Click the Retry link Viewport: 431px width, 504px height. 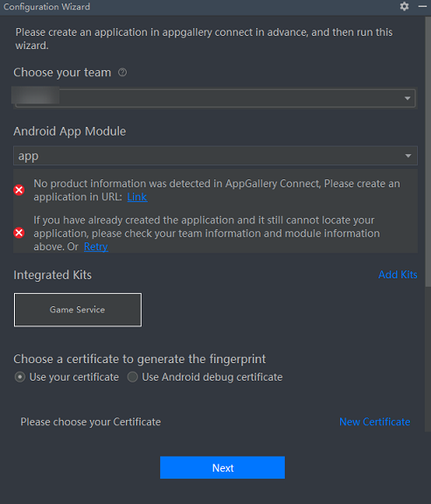coord(95,247)
